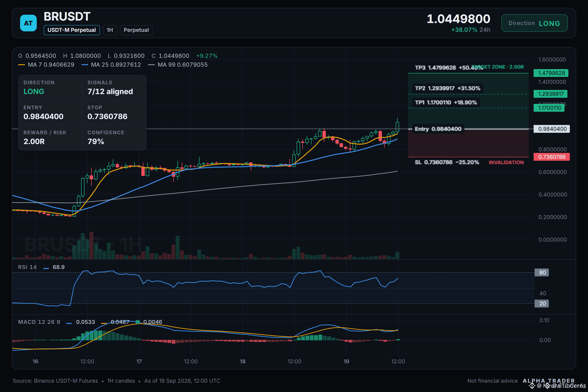Screen dimensions: 588x392
Task: Click the MA 7 legend line marker
Action: coord(22,65)
